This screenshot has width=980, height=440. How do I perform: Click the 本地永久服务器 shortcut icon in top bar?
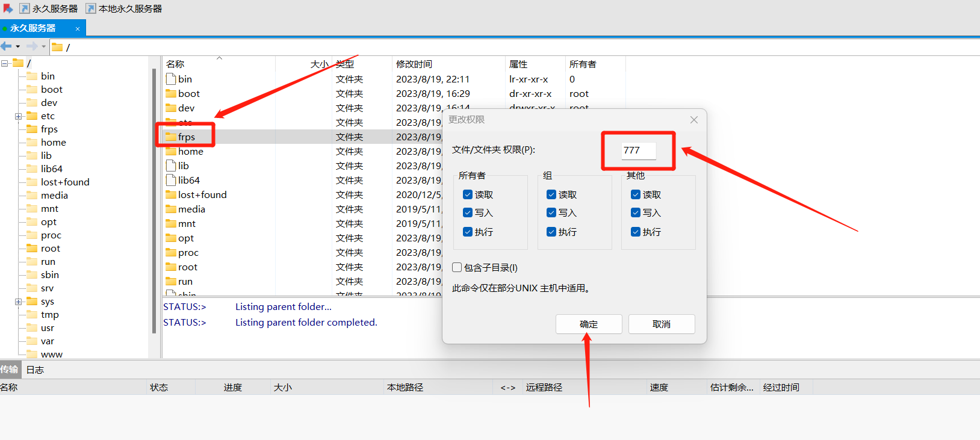91,8
